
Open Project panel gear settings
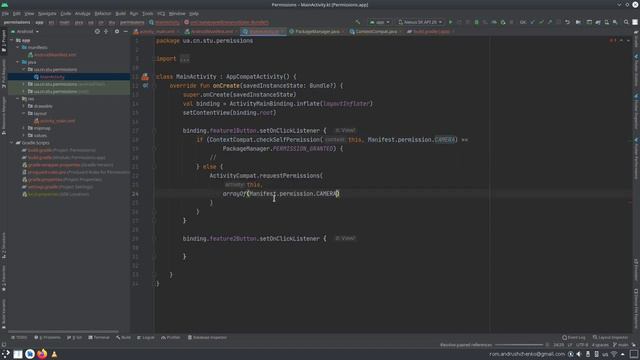pyautogui.click(x=117, y=31)
